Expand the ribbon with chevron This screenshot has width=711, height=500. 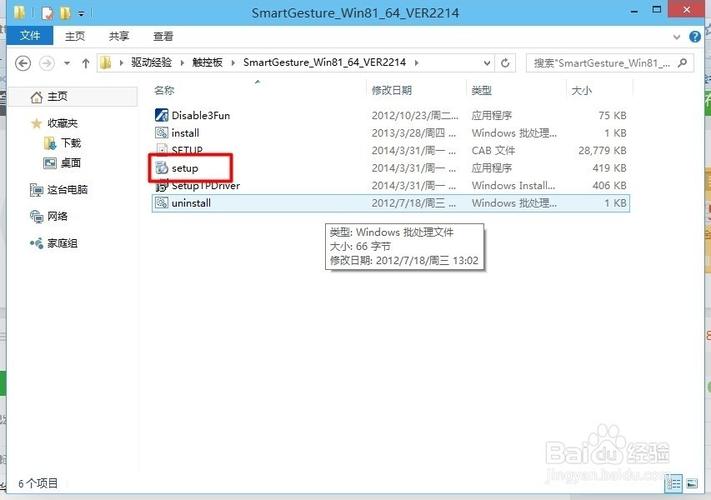(x=677, y=37)
